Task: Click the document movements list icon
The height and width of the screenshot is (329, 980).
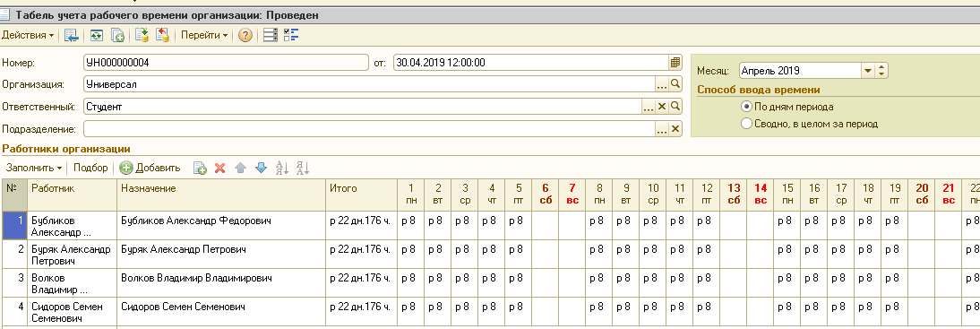Action: [270, 36]
